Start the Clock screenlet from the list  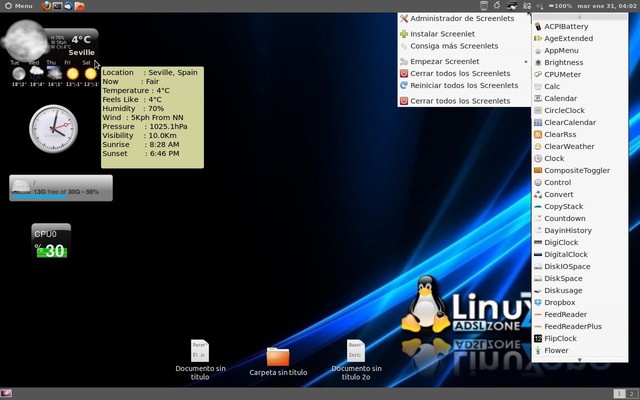tap(580, 158)
